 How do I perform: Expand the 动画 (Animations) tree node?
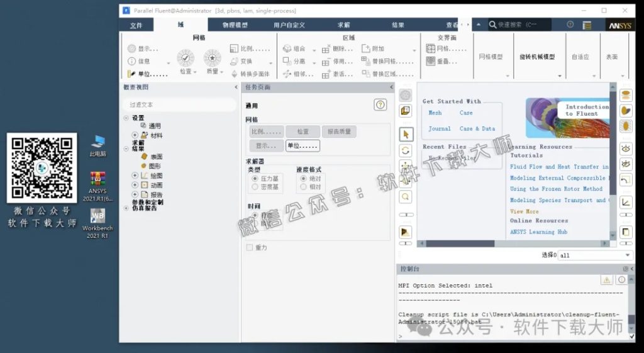click(135, 185)
